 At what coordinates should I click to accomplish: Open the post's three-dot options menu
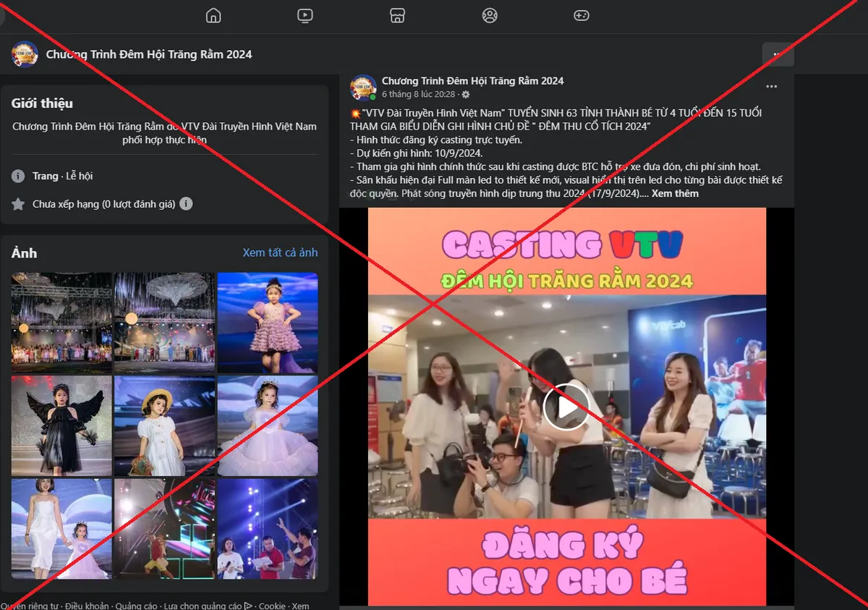(772, 87)
